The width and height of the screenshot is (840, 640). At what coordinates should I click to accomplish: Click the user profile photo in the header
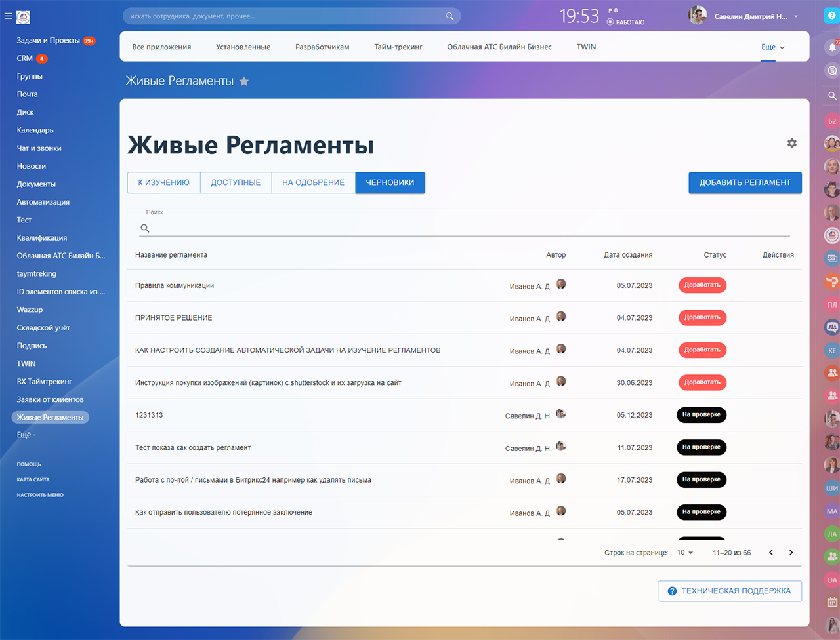point(698,16)
